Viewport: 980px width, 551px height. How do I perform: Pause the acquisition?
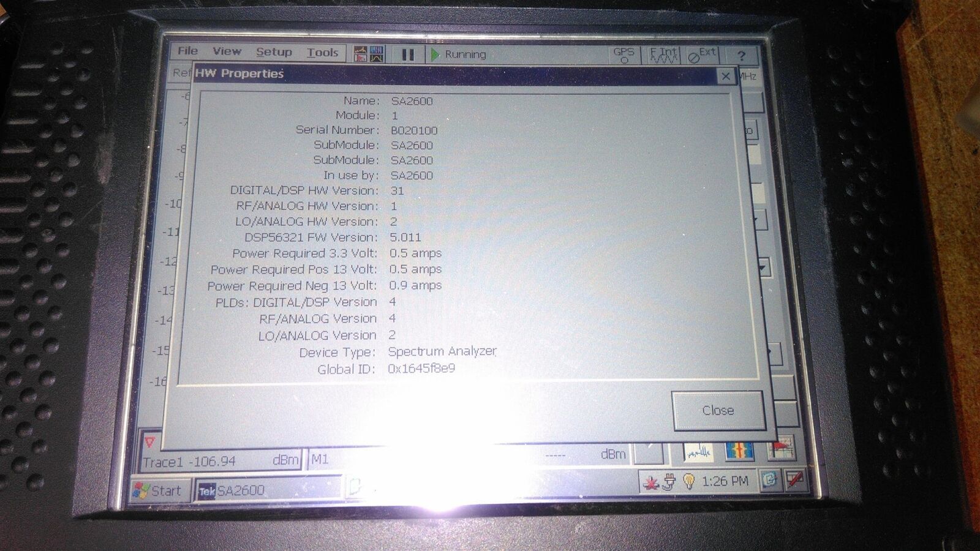(407, 54)
